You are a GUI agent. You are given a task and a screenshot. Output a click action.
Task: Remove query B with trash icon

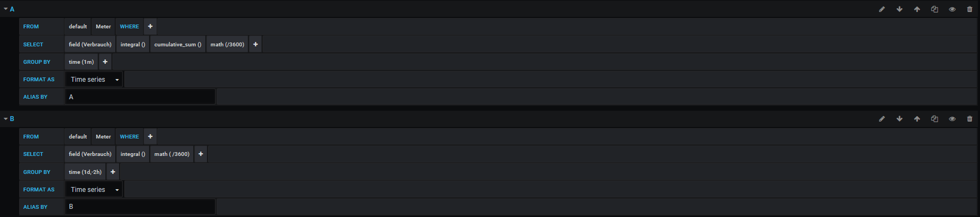(x=970, y=119)
